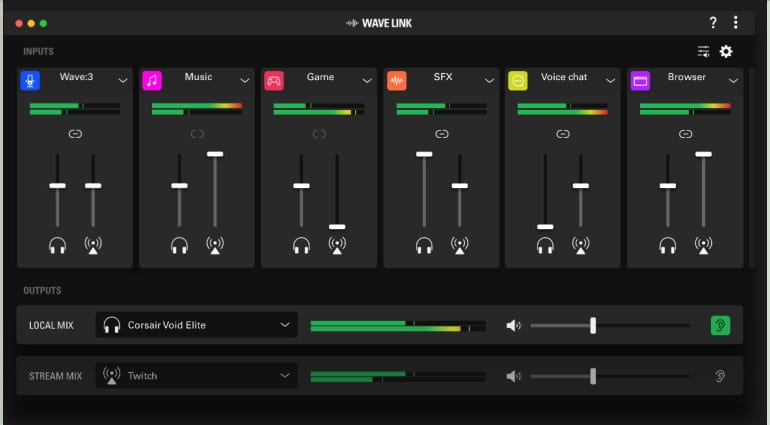Mute Music stream broadcast output
This screenshot has height=425, width=770.
(215, 245)
